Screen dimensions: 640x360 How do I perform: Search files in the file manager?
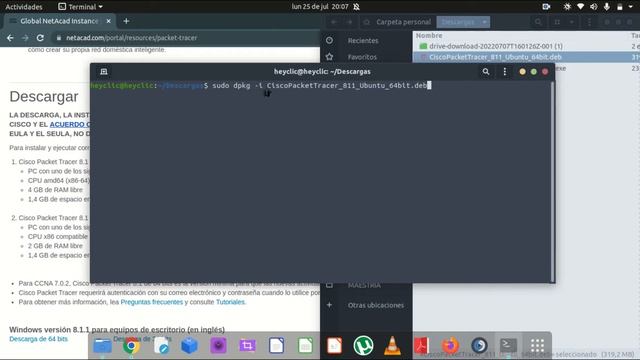538,22
